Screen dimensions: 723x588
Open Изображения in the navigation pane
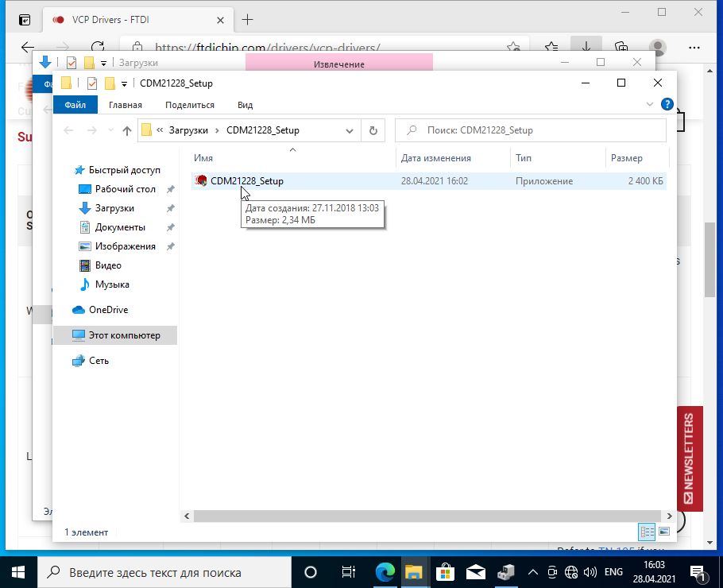(125, 246)
